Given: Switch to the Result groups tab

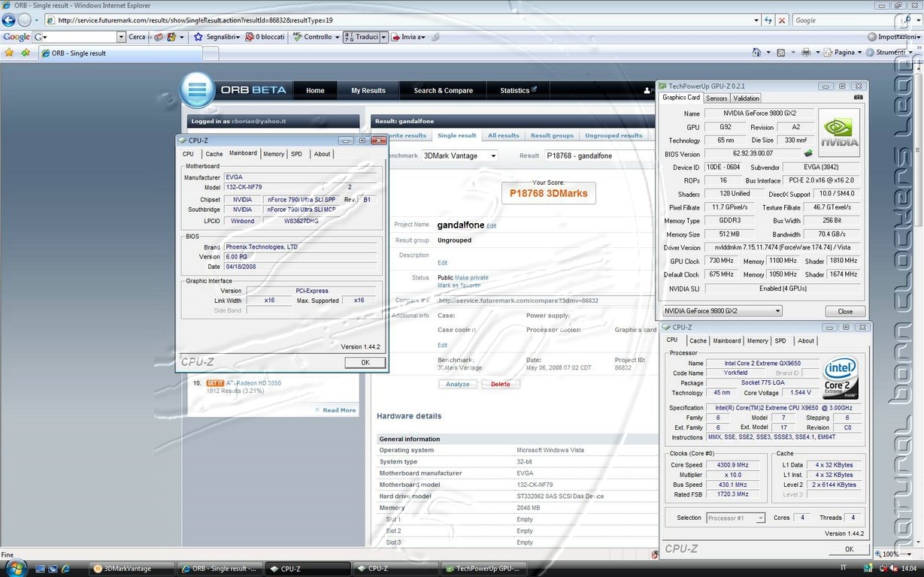Looking at the screenshot, I should click(552, 136).
